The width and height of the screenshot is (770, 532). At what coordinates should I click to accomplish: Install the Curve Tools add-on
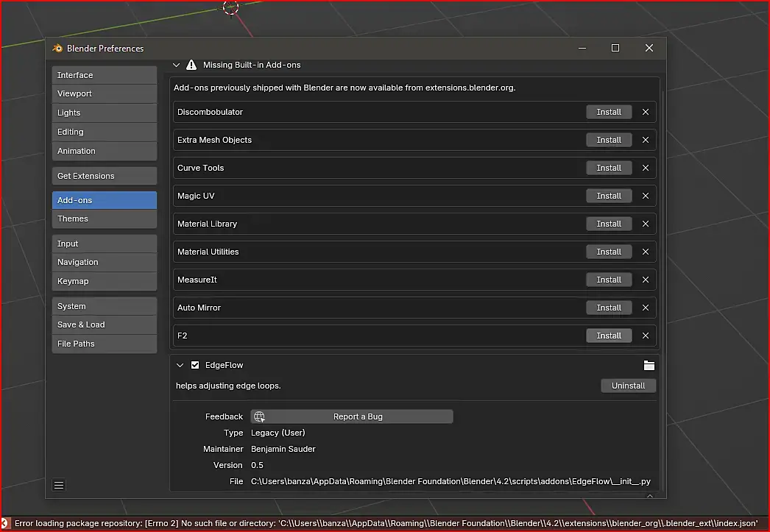click(x=609, y=168)
